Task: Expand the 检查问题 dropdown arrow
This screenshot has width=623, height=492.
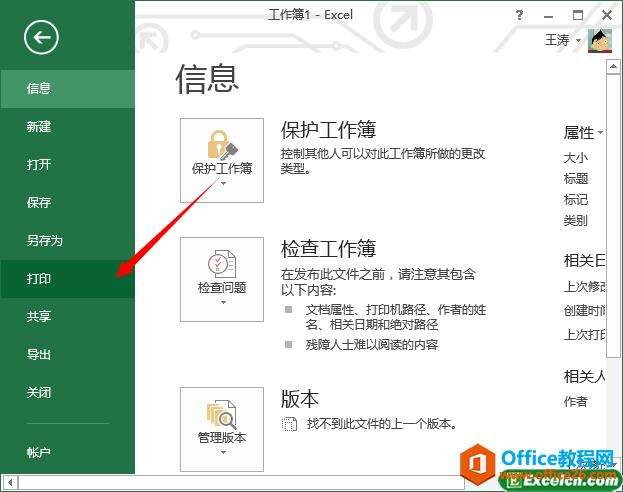Action: point(223,302)
